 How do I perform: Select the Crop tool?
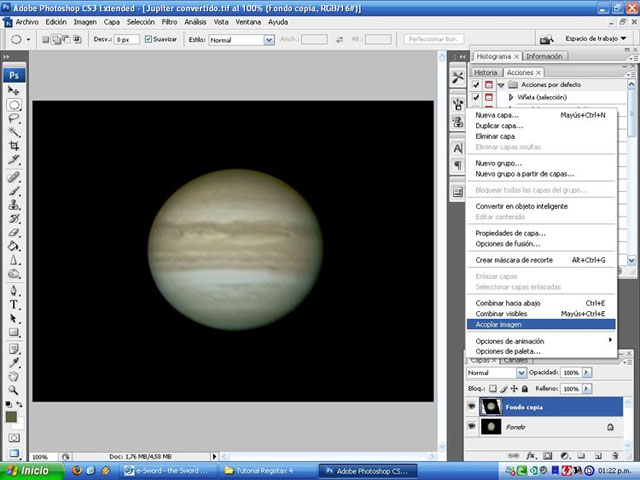pyautogui.click(x=14, y=146)
